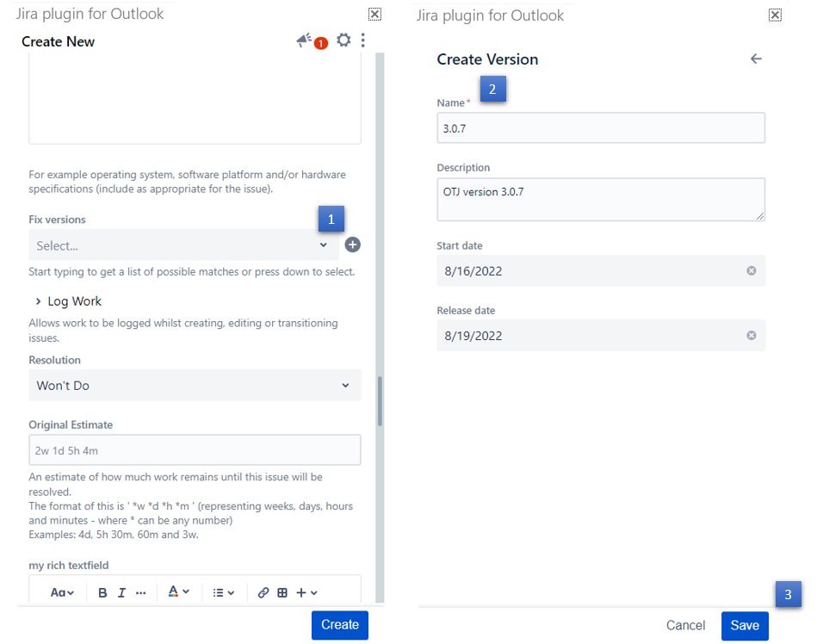Clear the Release date value
The width and height of the screenshot is (823, 644).
point(751,336)
